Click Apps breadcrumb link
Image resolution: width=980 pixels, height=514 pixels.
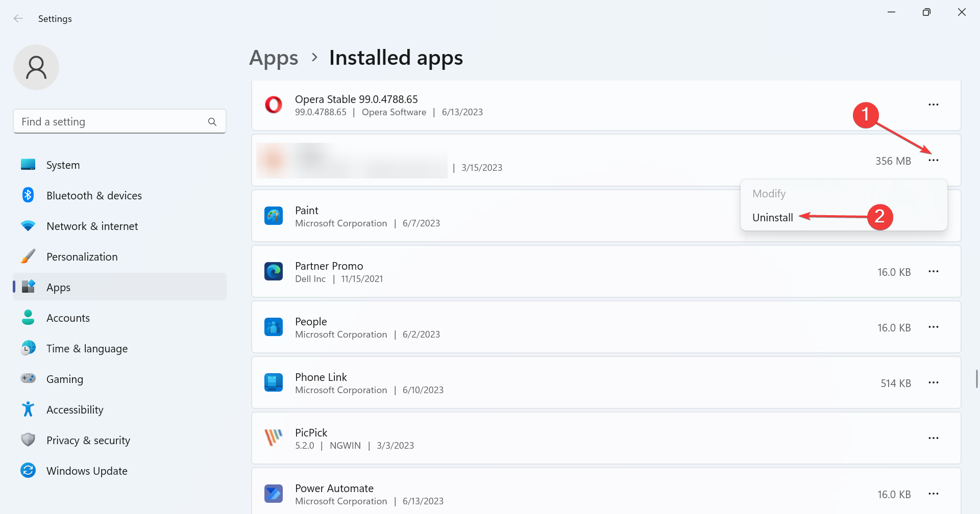pos(274,58)
